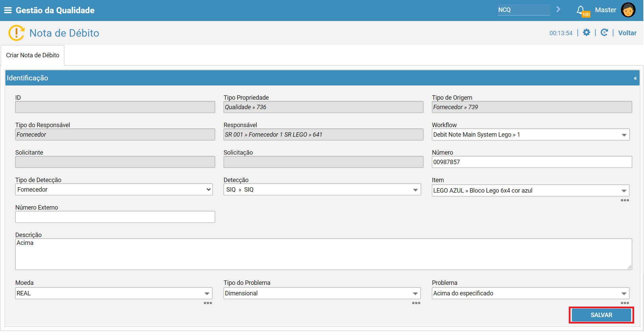Focus the NCQ search field
This screenshot has width=644, height=332.
click(523, 10)
